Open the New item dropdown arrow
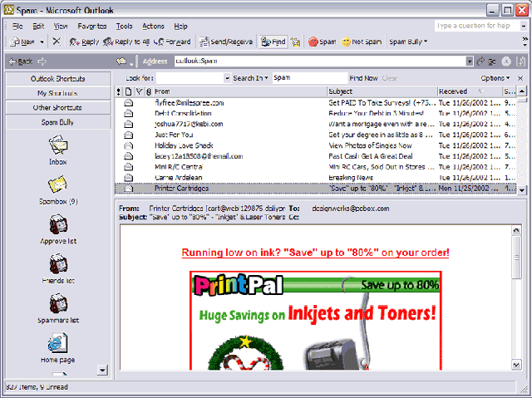Image resolution: width=532 pixels, height=398 pixels. coord(42,42)
